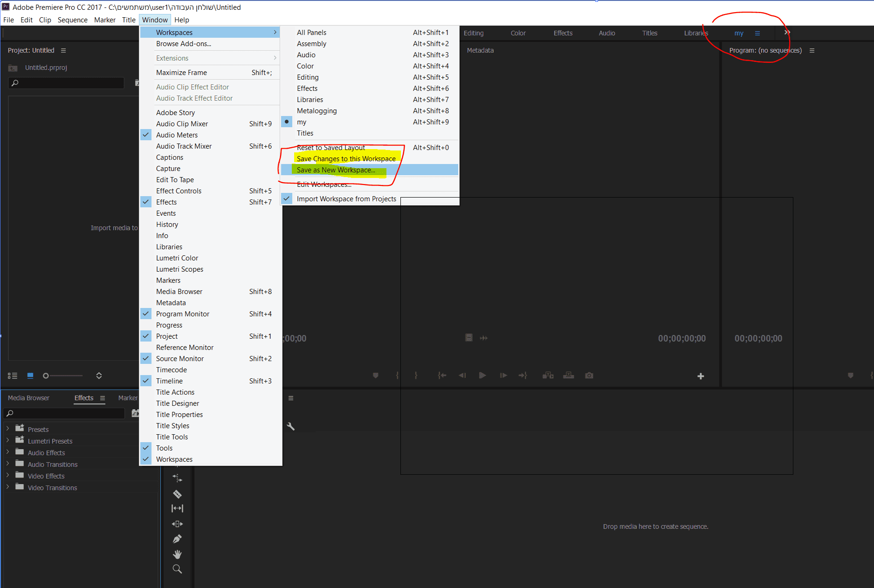Choose Save Changes to this Workspace
The width and height of the screenshot is (874, 588).
click(370, 159)
